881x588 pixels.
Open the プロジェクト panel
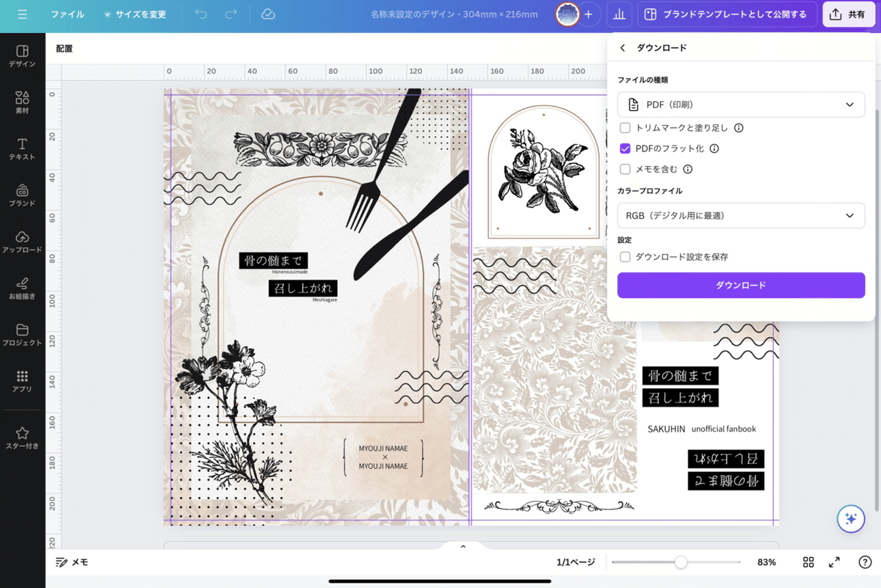pyautogui.click(x=22, y=334)
